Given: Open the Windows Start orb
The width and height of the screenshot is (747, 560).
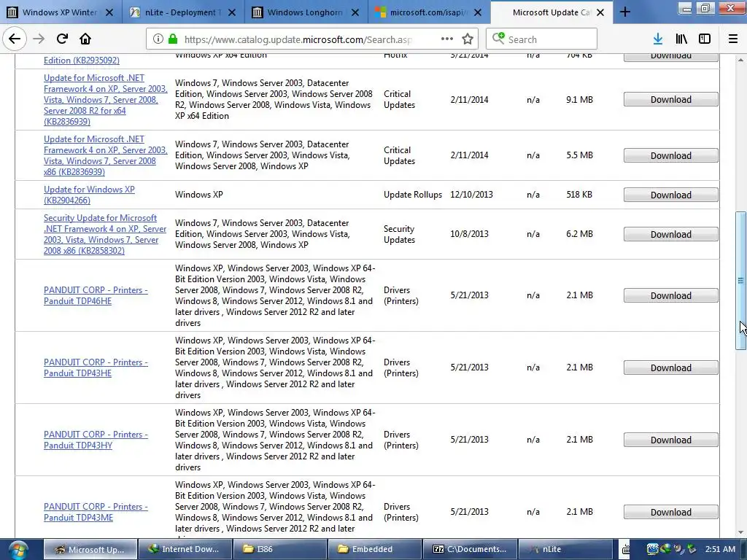Looking at the screenshot, I should 18,550.
